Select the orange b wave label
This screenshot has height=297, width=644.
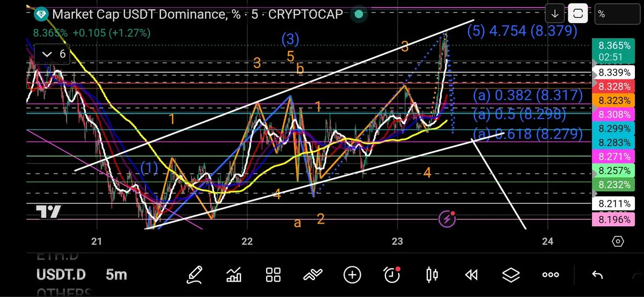[301, 69]
